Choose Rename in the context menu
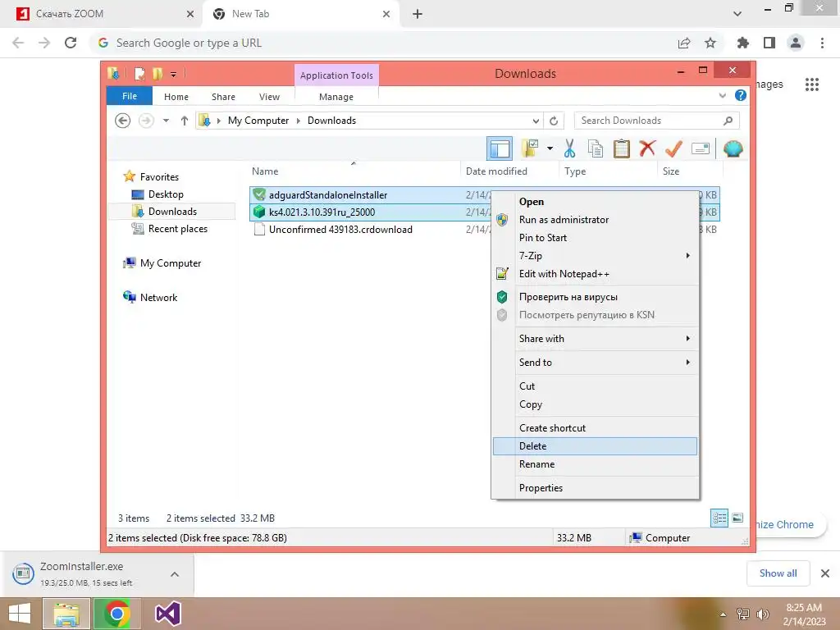The width and height of the screenshot is (840, 630). tap(595, 464)
